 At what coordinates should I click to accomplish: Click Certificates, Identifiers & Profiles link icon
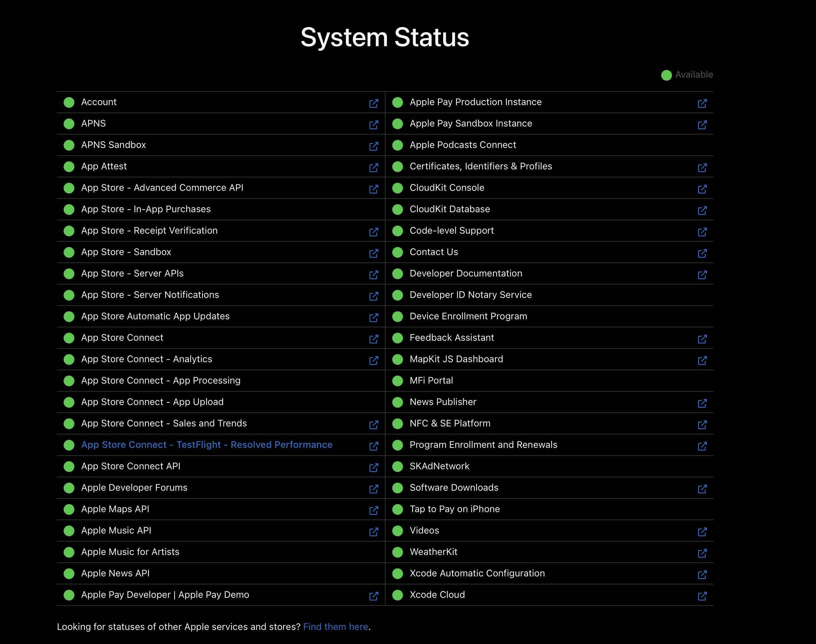[x=702, y=168]
